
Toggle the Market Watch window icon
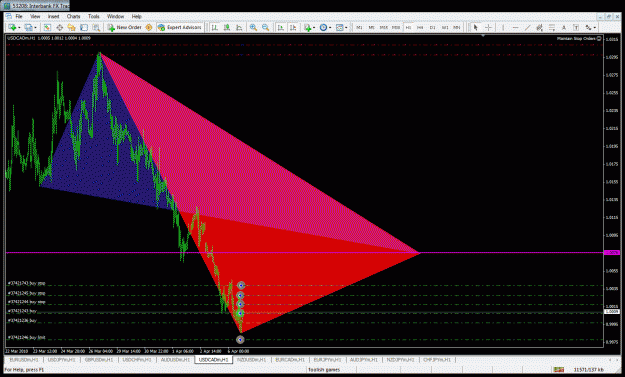(47, 27)
